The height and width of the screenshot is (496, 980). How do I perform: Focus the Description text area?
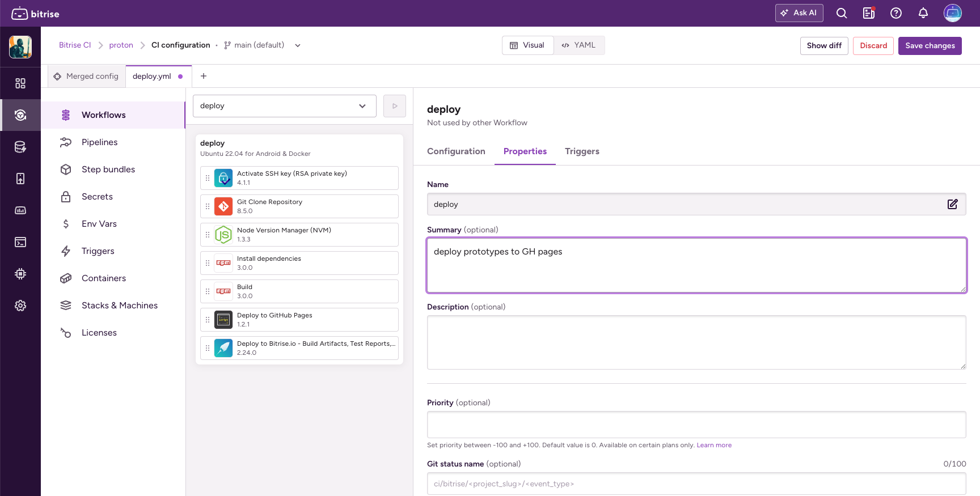tap(696, 342)
